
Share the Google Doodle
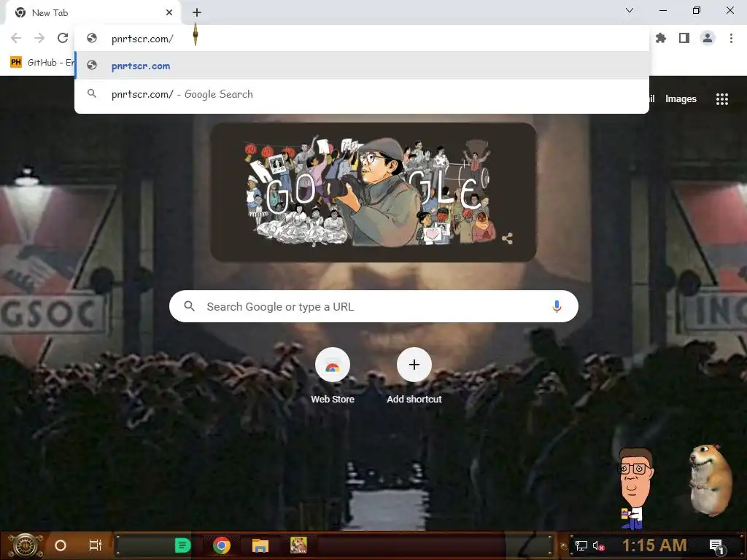[507, 238]
